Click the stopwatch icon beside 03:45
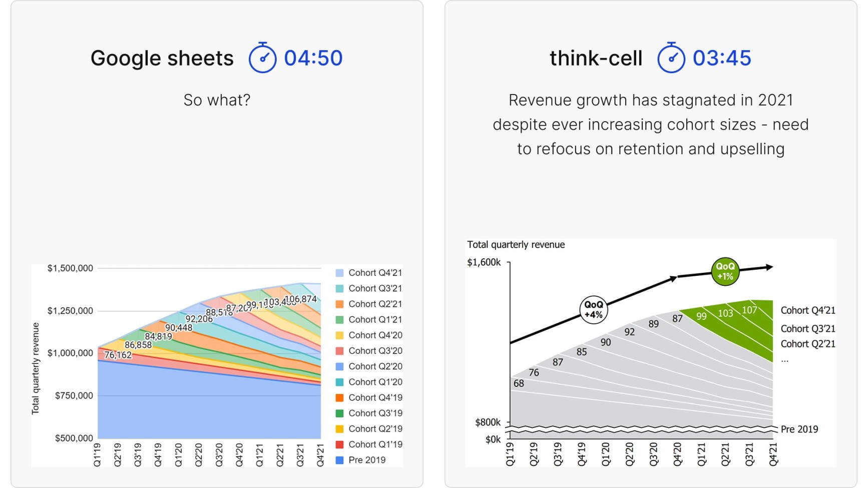Viewport: 868px width, 488px height. (671, 58)
